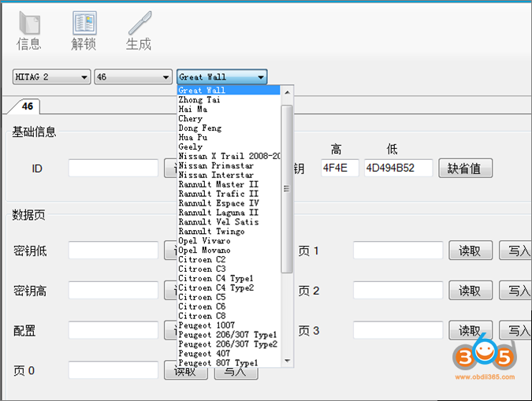Viewport: 532px width, 401px height.
Task: Click 读取 button for 页 0
Action: point(186,373)
